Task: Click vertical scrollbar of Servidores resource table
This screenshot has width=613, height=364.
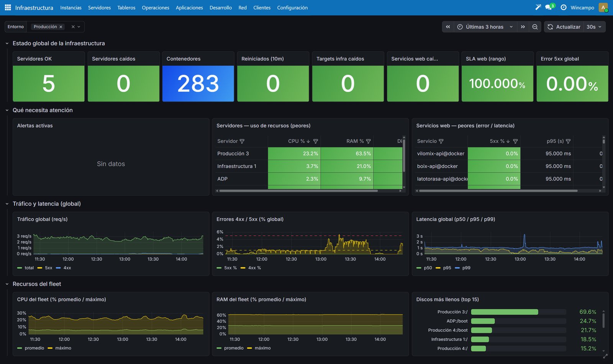Action: (x=404, y=155)
